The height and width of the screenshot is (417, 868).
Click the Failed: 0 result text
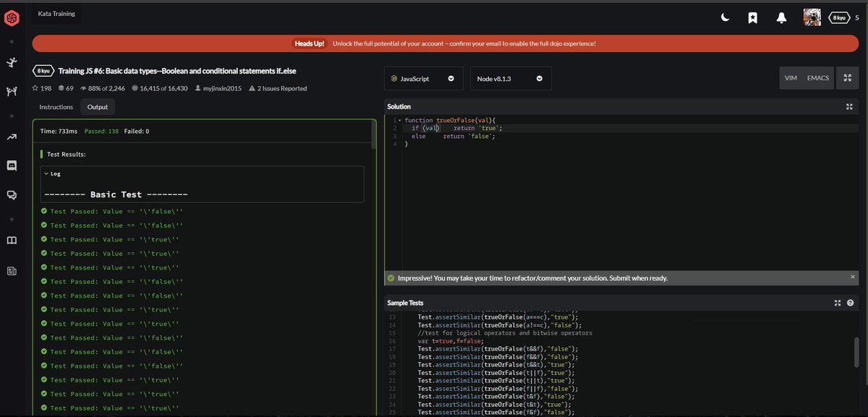tap(137, 132)
